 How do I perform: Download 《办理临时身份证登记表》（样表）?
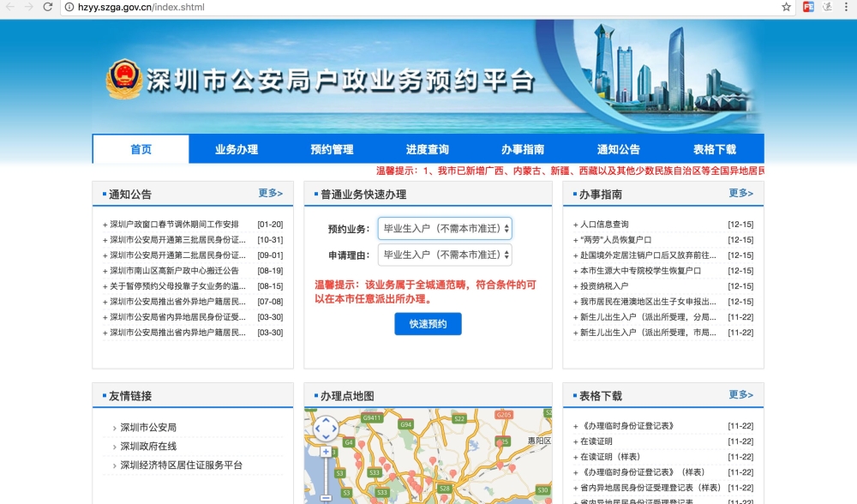coord(644,472)
